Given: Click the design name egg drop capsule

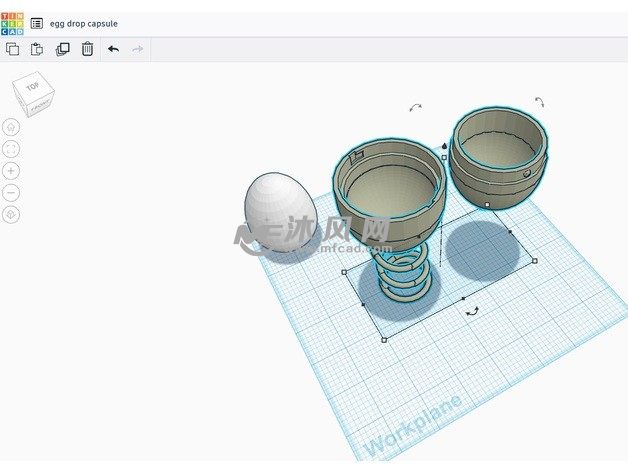Looking at the screenshot, I should [84, 23].
